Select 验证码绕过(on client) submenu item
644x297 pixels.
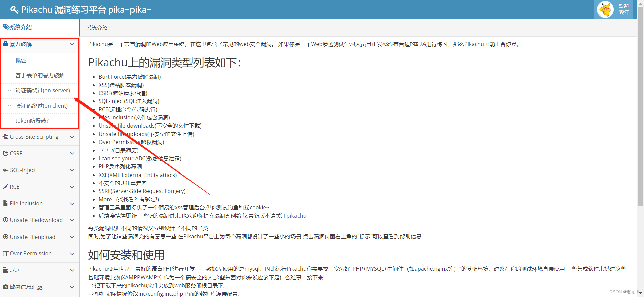[42, 106]
